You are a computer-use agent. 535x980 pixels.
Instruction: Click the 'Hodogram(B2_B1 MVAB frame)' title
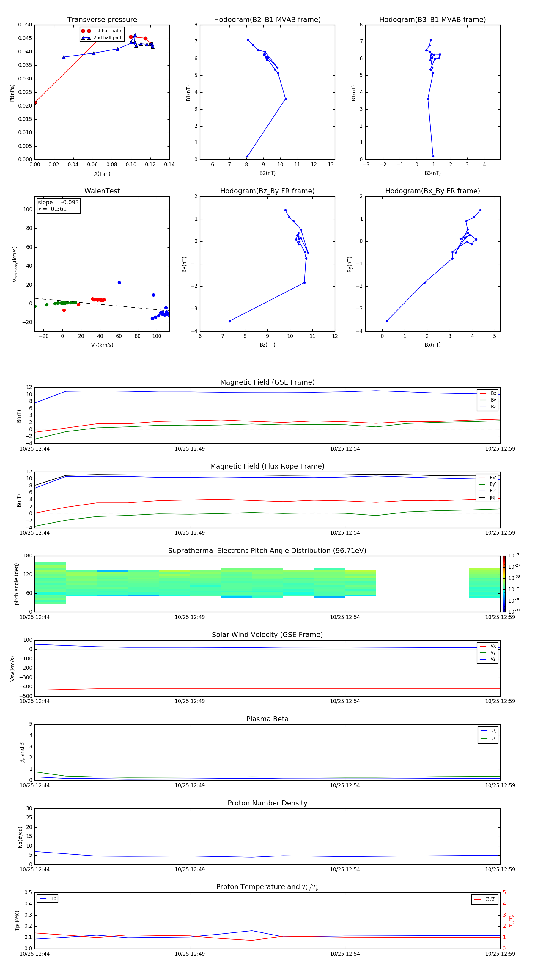tap(267, 20)
